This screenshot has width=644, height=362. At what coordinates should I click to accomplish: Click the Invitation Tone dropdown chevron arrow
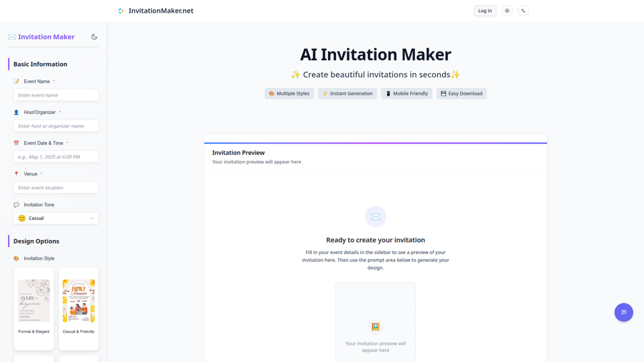coord(92,219)
